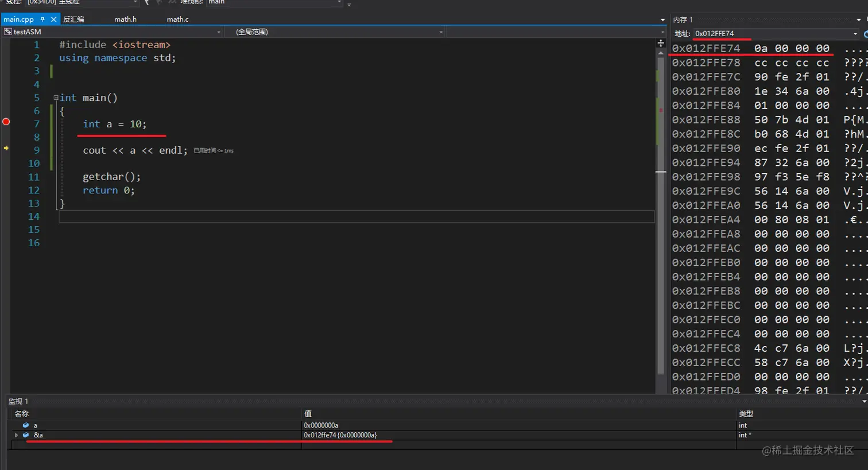
Task: Open the 线程 thread dropdown
Action: (x=135, y=2)
